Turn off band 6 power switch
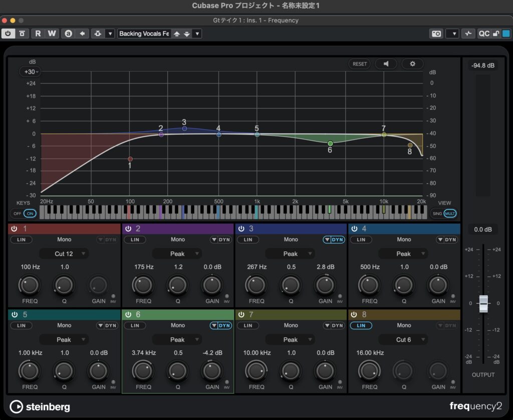 128,315
